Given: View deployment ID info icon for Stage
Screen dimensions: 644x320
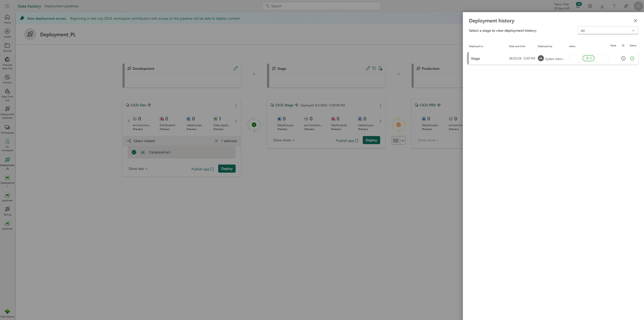Looking at the screenshot, I should 623,58.
